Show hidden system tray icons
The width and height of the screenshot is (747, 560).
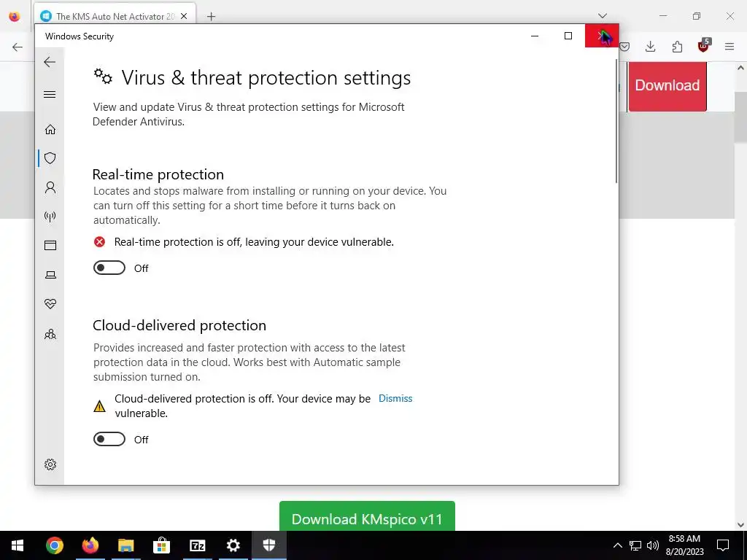[617, 545]
